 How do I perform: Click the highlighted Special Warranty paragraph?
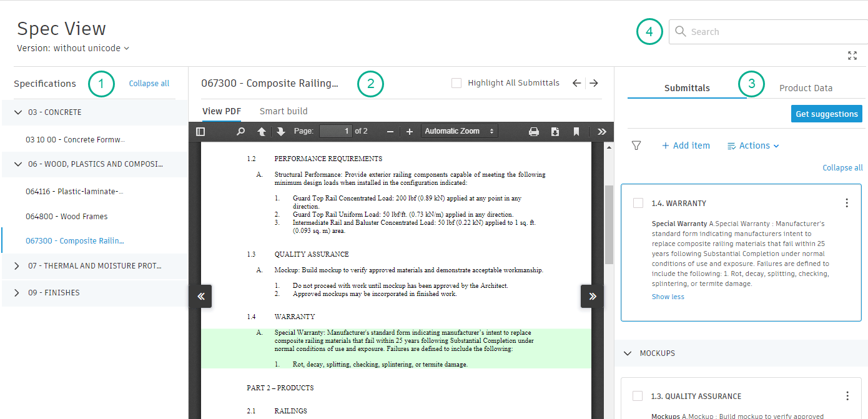(396, 348)
